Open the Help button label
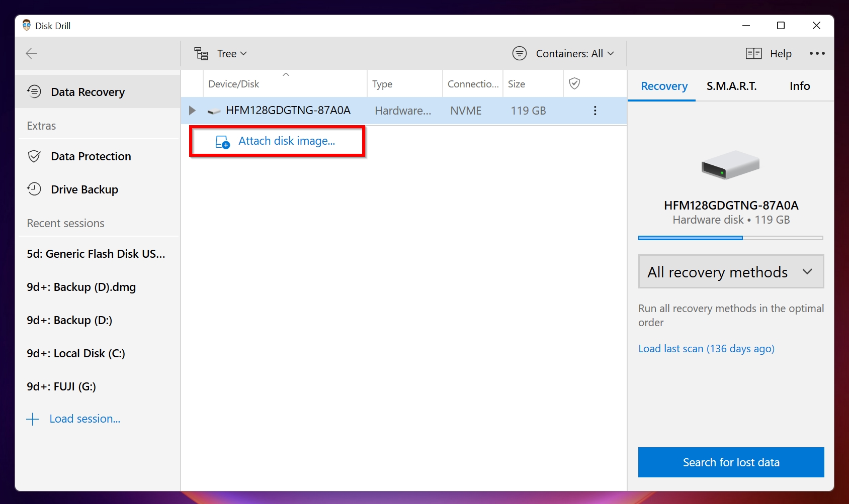Viewport: 849px width, 504px height. click(781, 54)
